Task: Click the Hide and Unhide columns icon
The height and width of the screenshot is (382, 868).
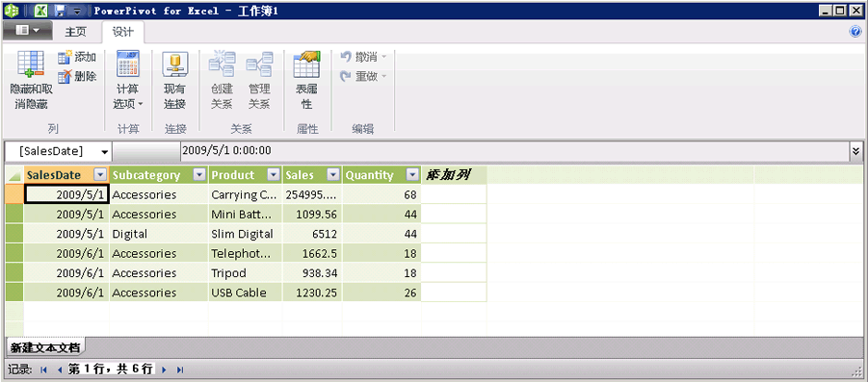Action: tap(31, 64)
